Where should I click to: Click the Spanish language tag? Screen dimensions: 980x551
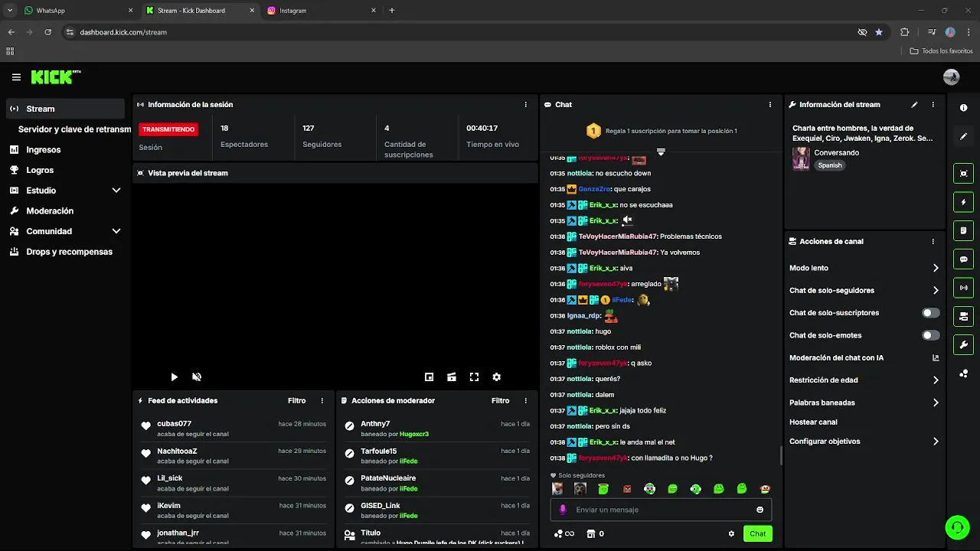click(829, 165)
